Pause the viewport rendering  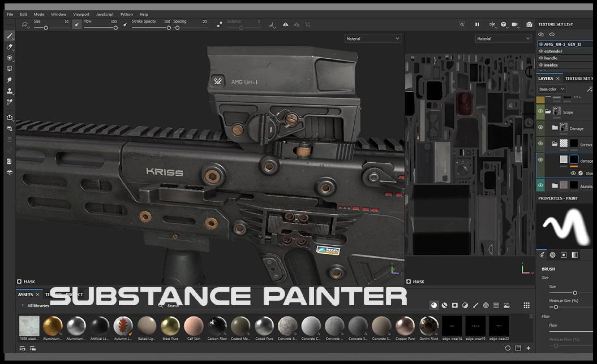(x=477, y=24)
